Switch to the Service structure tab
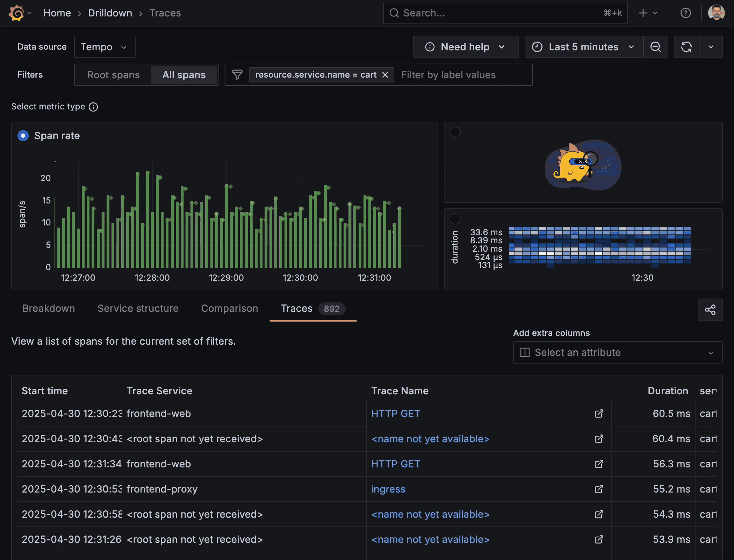Screen dimensions: 734x560 coord(138,309)
